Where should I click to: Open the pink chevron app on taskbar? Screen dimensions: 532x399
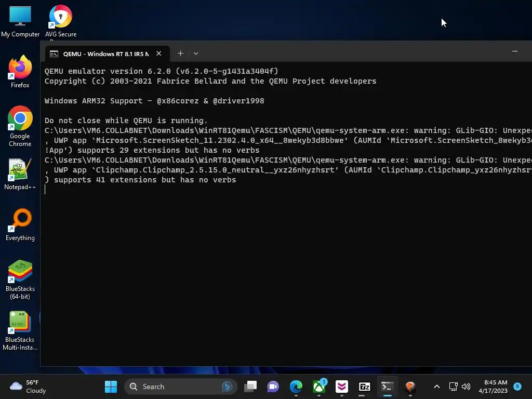[342, 387]
